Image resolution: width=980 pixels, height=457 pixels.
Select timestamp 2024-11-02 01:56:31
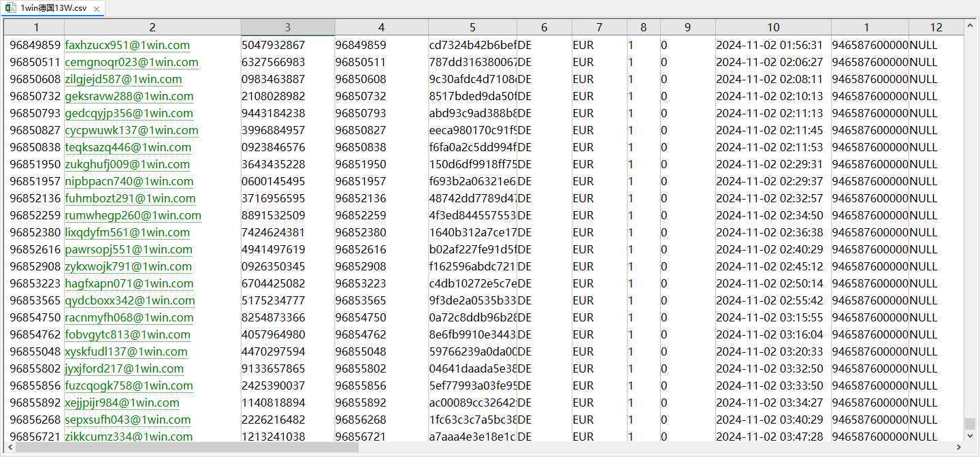pos(770,45)
